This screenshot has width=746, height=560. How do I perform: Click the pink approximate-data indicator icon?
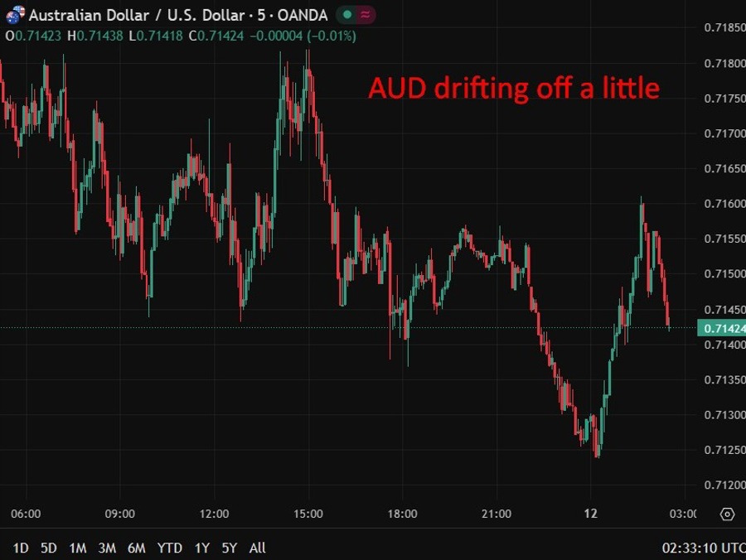[366, 15]
